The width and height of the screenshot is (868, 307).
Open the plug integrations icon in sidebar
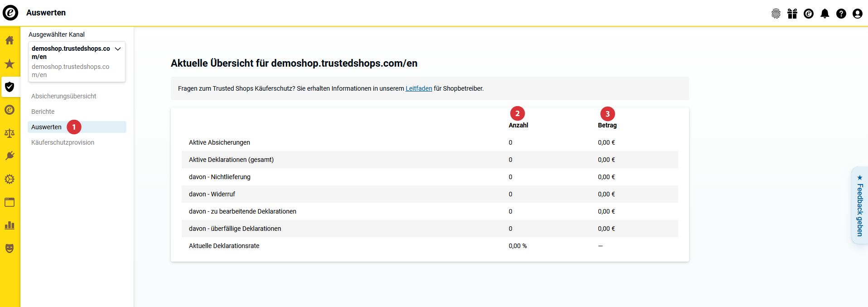10,156
